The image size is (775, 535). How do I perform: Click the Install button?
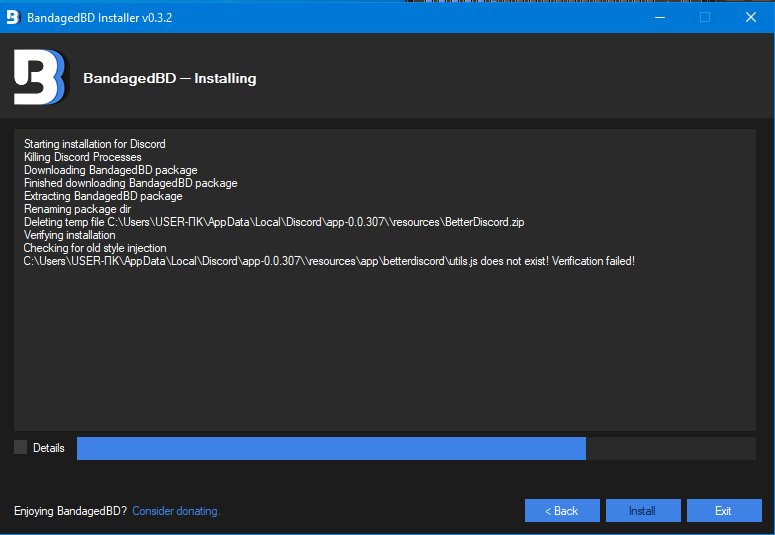(x=643, y=510)
